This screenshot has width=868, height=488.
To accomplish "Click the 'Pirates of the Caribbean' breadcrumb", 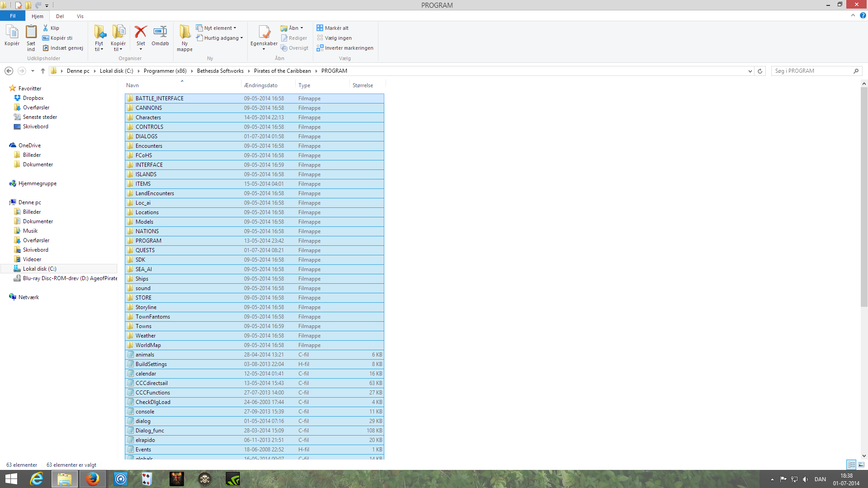I will tap(282, 71).
